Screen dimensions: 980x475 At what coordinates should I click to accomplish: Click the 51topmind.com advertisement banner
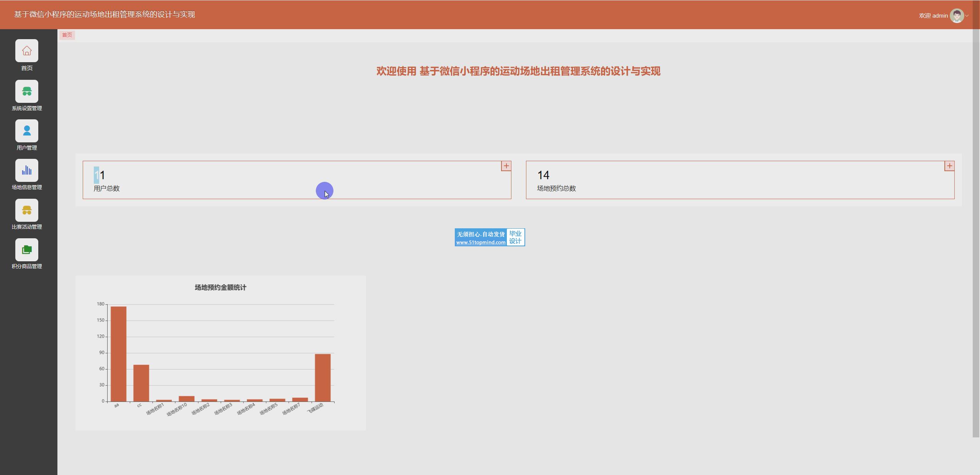pos(490,237)
